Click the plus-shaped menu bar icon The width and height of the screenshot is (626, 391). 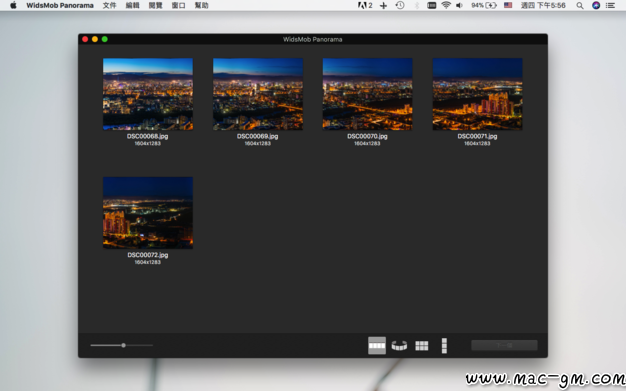click(x=383, y=6)
